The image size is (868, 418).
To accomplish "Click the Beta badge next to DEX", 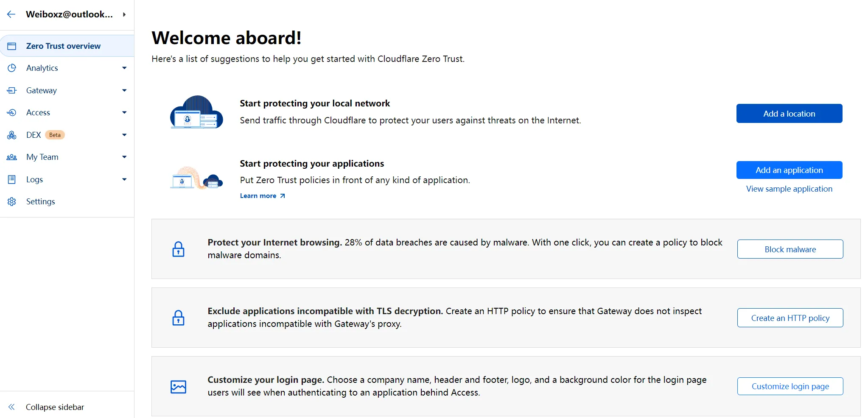I will click(55, 135).
